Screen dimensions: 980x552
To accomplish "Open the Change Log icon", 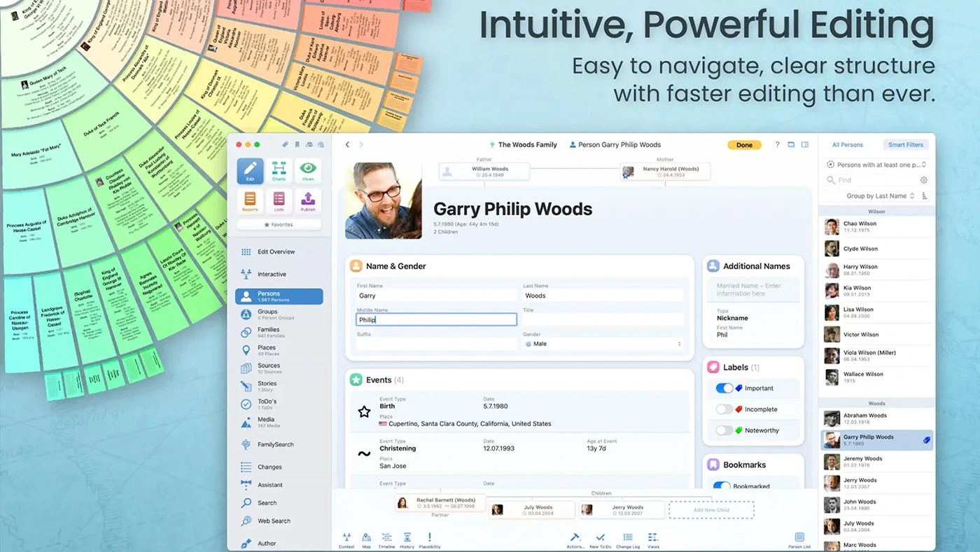I will [627, 539].
